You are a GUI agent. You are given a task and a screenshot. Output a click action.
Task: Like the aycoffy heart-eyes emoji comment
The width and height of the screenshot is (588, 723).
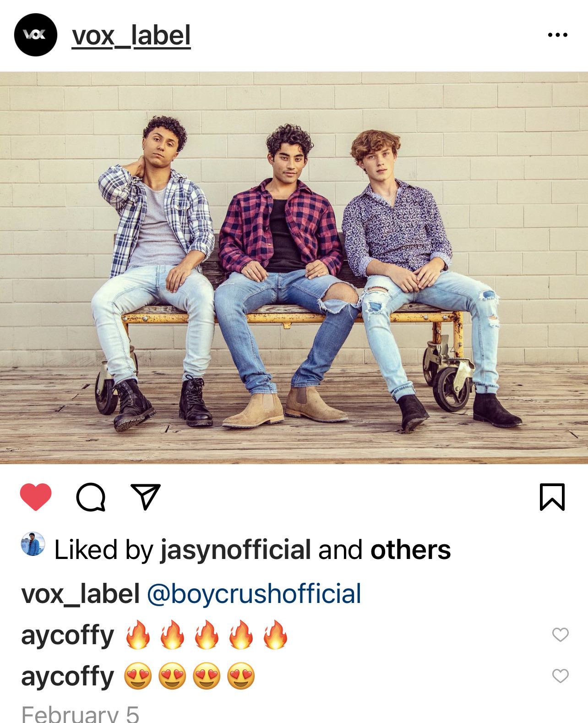point(560,676)
